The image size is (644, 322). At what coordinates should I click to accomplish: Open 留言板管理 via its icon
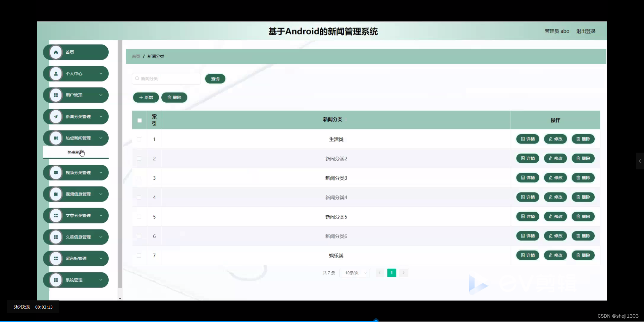click(56, 258)
